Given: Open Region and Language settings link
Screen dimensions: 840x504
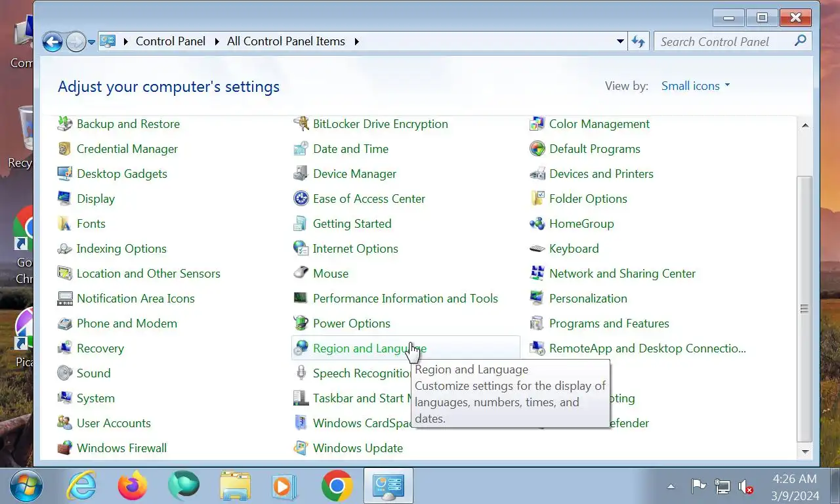Looking at the screenshot, I should coord(369,348).
